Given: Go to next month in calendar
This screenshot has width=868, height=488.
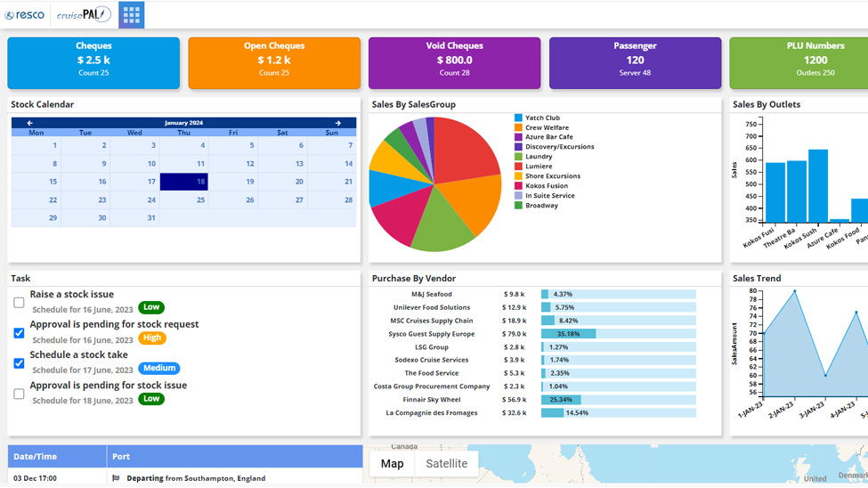Looking at the screenshot, I should (337, 123).
